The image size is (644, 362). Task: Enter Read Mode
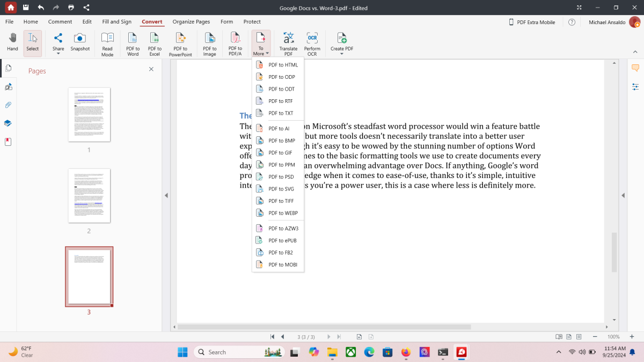(x=107, y=44)
